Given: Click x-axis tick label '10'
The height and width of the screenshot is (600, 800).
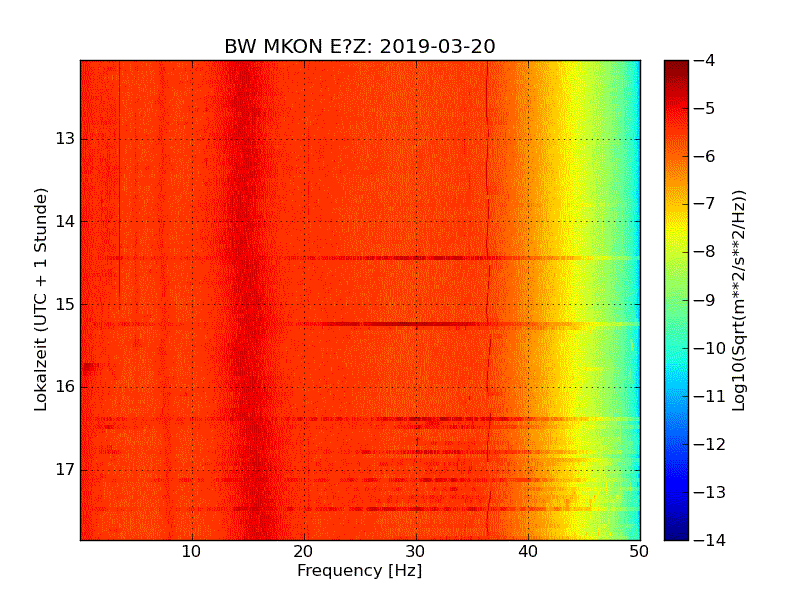Looking at the screenshot, I should pyautogui.click(x=191, y=552).
